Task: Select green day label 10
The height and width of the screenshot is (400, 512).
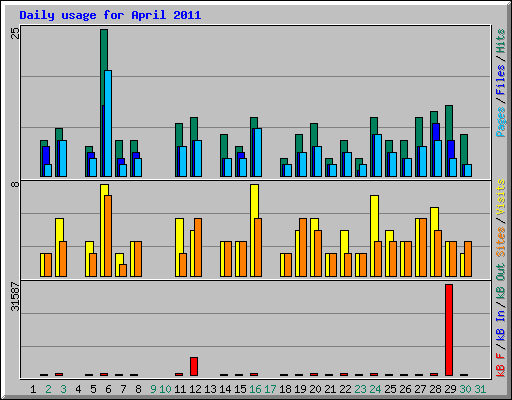Action: click(165, 389)
